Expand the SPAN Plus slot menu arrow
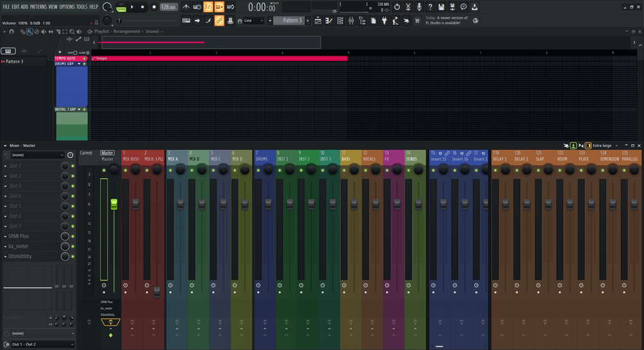The width and height of the screenshot is (644, 350). 5,236
